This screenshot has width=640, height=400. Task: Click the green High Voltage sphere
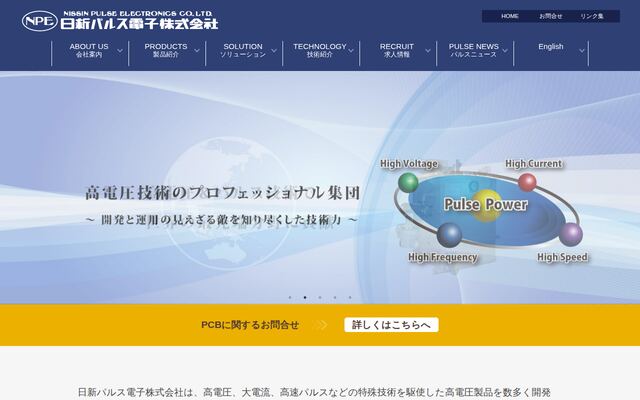coord(408,182)
